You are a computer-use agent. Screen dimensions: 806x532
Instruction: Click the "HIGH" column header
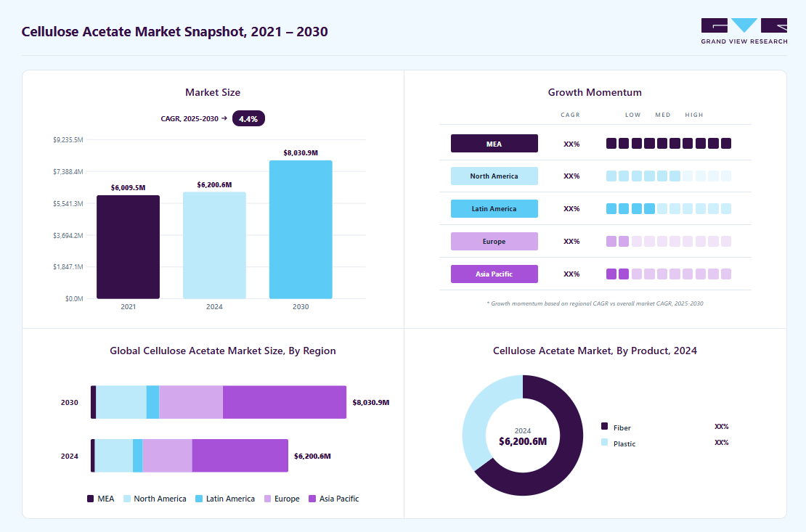click(694, 115)
